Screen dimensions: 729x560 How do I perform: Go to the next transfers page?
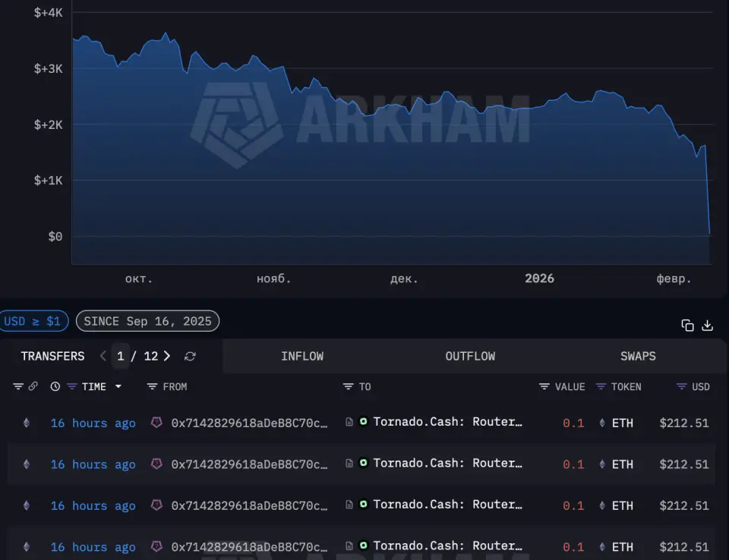point(167,356)
